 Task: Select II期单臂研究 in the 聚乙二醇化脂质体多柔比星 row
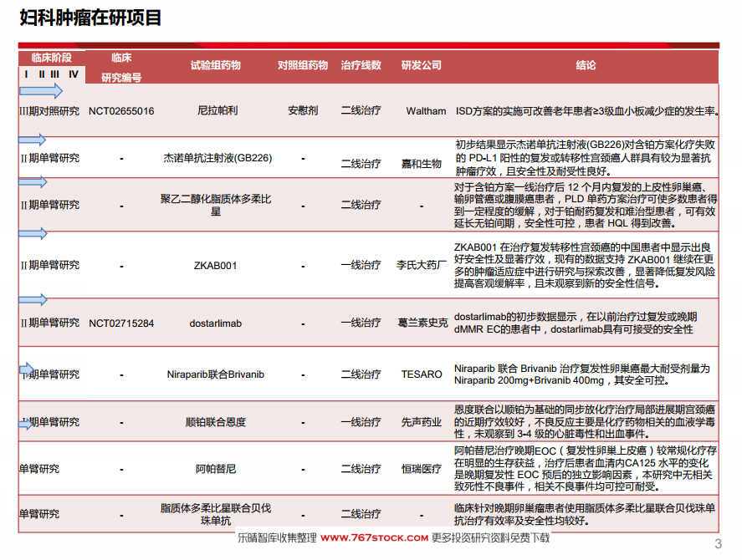pyautogui.click(x=49, y=205)
